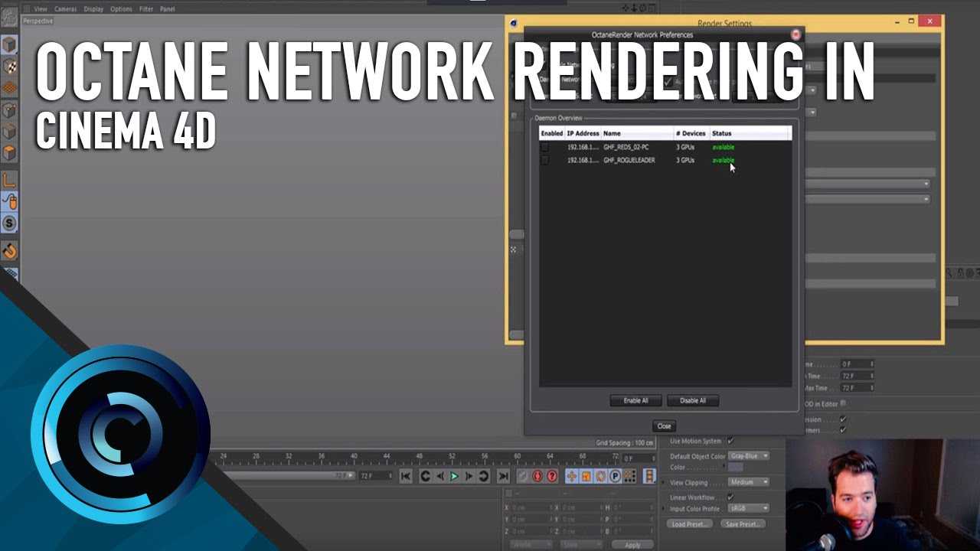Toggle Autokeying red question-mark icon

pyautogui.click(x=552, y=476)
